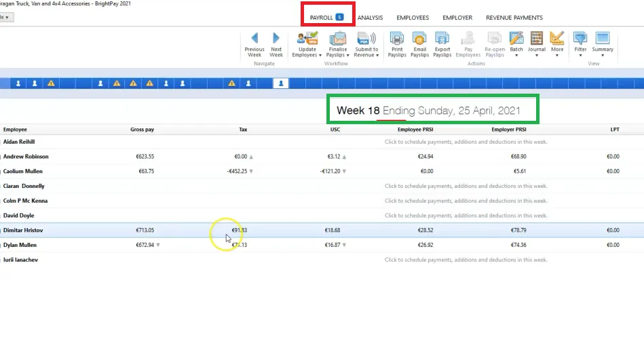Schedule payments link for Iurii Ianachev
Image resolution: width=644 pixels, height=361 pixels.
(466, 260)
